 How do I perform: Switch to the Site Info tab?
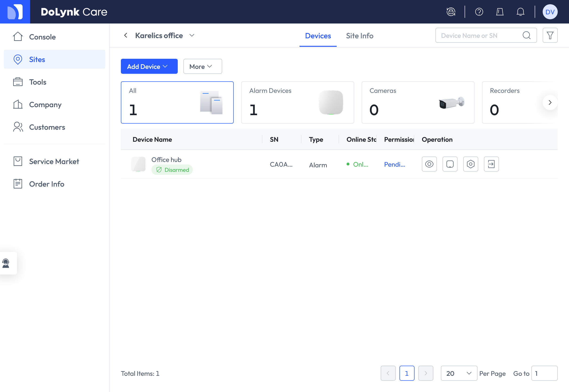tap(360, 36)
